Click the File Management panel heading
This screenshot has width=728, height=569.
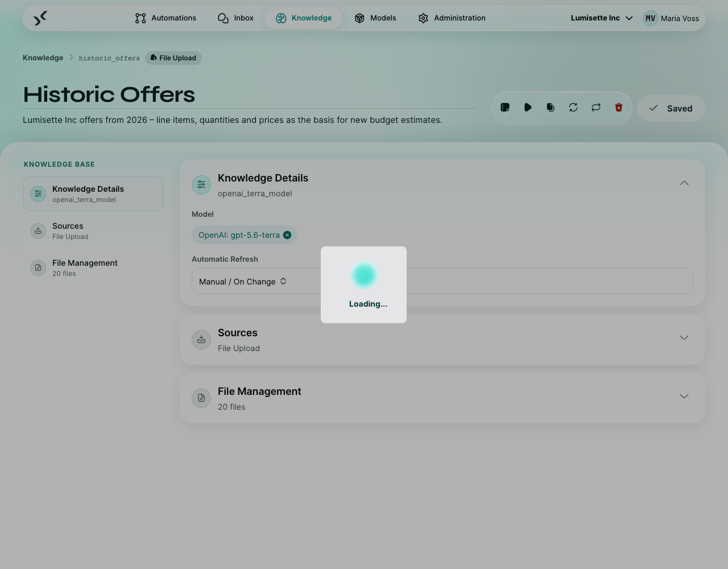pos(259,391)
